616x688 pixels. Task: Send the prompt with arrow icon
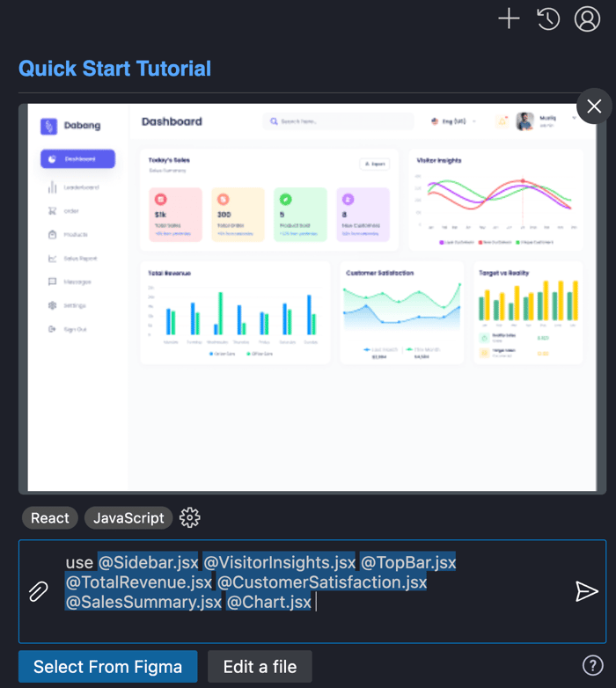pyautogui.click(x=587, y=591)
